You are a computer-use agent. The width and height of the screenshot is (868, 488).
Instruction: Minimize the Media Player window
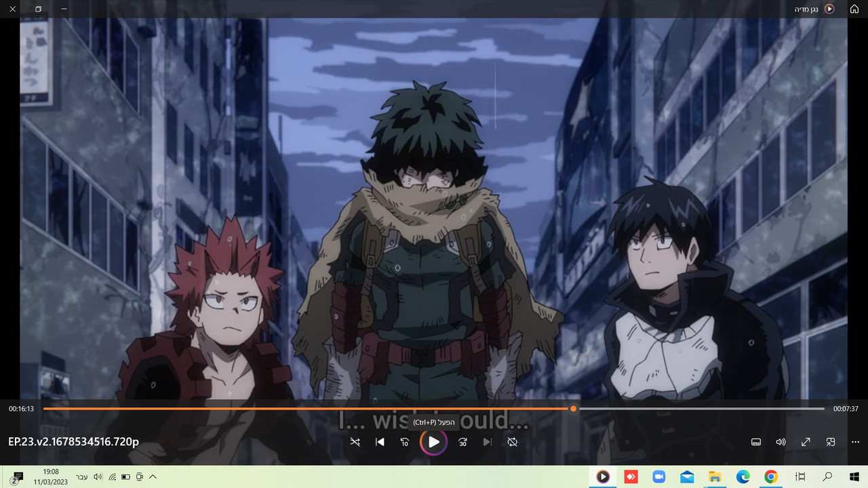[64, 9]
